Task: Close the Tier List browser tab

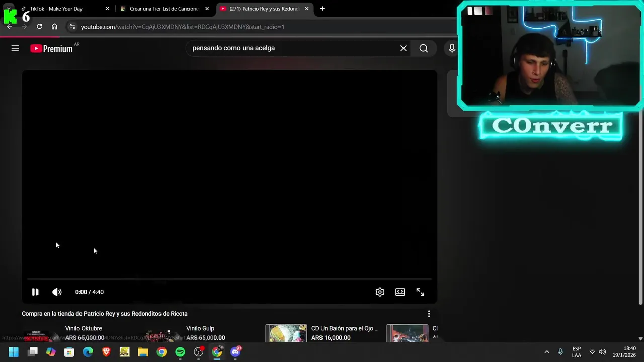Action: tap(207, 9)
